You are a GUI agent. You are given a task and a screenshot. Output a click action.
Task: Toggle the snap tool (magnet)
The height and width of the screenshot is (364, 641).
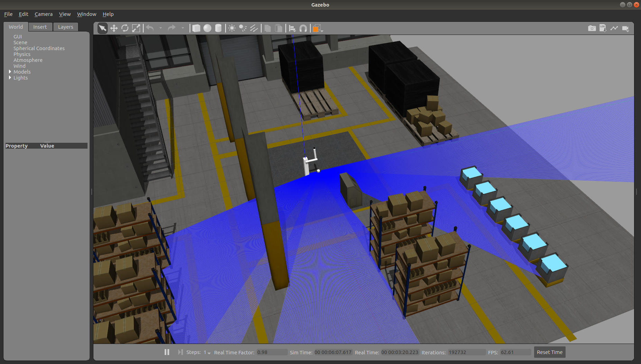(303, 28)
